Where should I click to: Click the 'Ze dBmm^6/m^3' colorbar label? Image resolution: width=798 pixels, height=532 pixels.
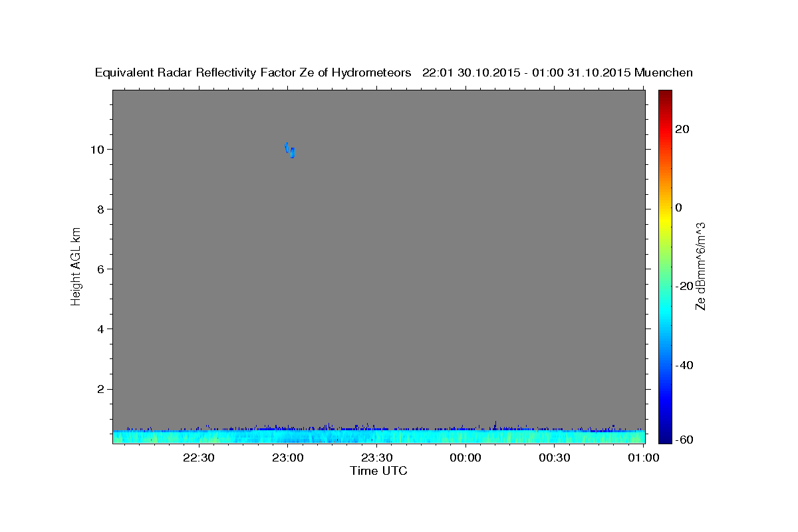[700, 267]
